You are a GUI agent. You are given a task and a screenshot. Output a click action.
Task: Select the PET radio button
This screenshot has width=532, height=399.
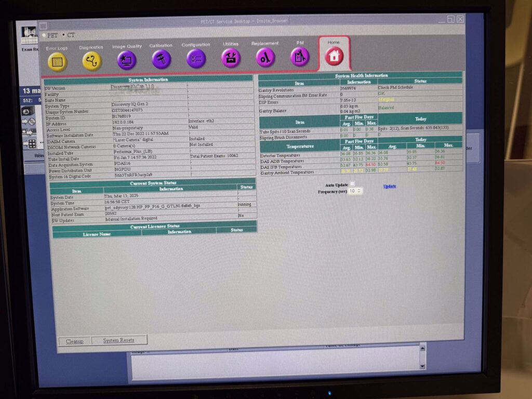tap(45, 35)
